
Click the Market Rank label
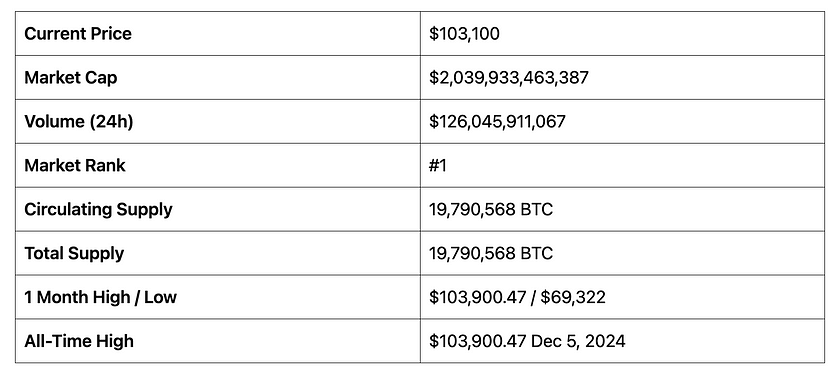[75, 165]
